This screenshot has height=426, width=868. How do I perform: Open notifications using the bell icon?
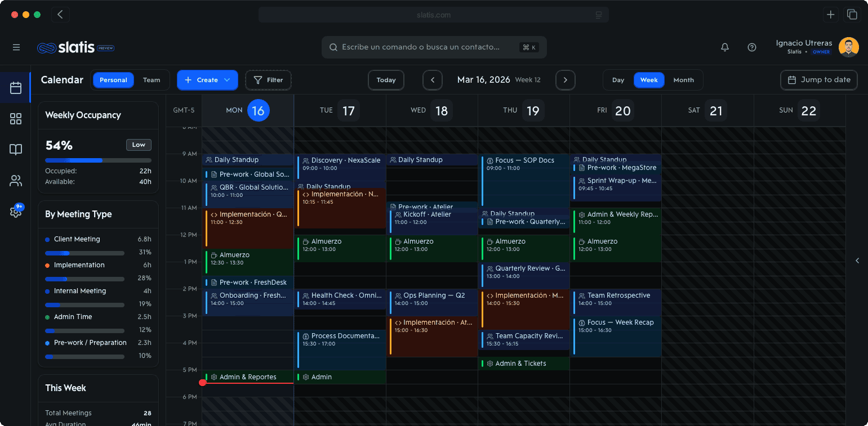(725, 47)
